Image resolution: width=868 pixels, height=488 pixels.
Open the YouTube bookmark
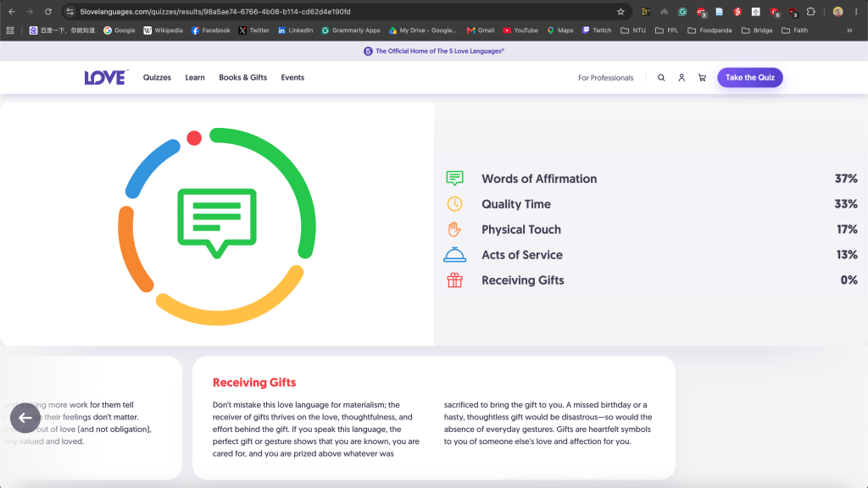pos(520,30)
